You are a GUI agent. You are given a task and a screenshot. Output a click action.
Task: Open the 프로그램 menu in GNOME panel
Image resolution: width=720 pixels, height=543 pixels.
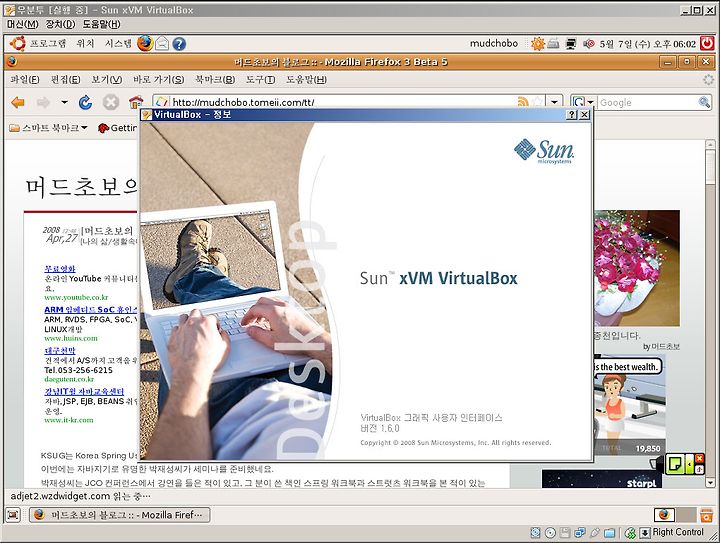[x=48, y=44]
